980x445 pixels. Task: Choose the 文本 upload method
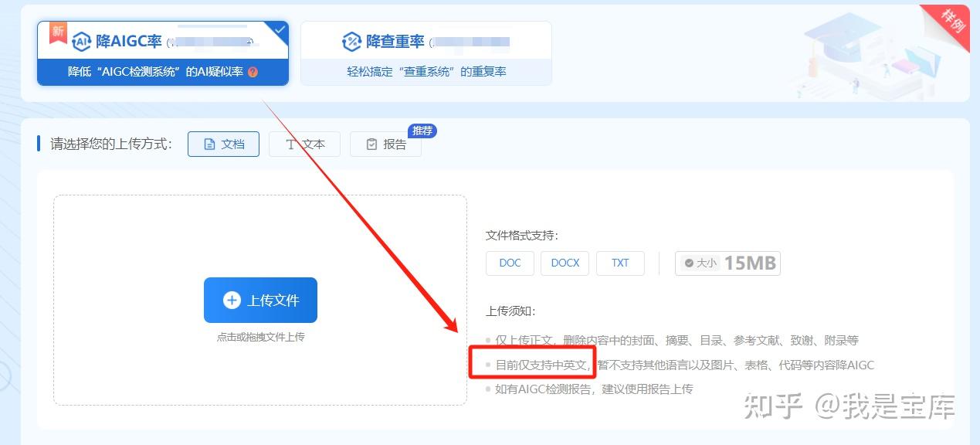(304, 144)
